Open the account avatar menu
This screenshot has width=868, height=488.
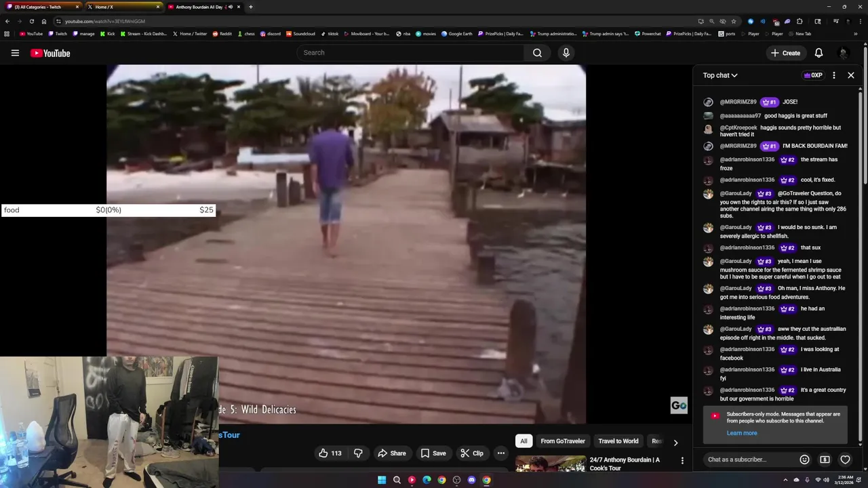(843, 53)
